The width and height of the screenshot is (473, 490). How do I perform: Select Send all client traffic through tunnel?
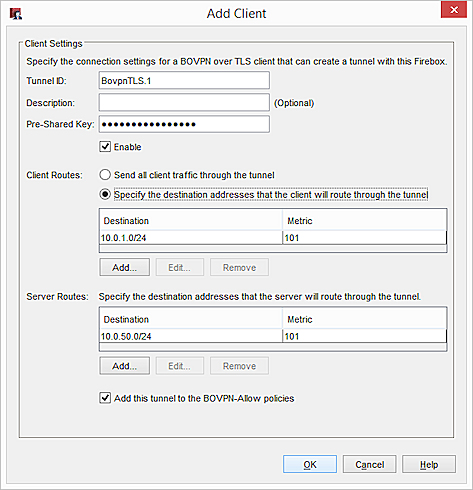(105, 175)
